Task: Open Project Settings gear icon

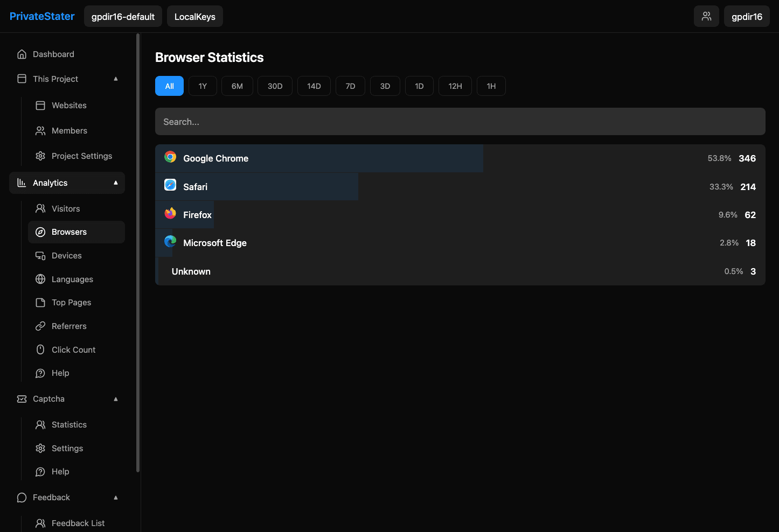Action: tap(40, 156)
